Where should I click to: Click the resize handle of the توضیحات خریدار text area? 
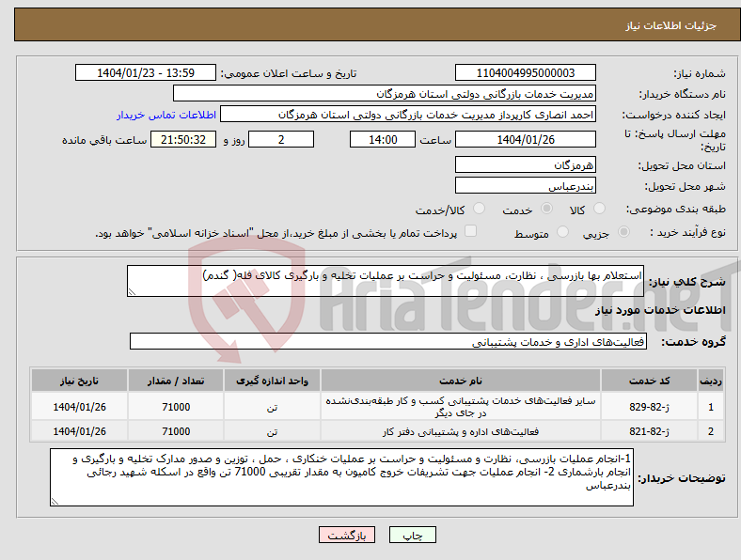coord(55,502)
